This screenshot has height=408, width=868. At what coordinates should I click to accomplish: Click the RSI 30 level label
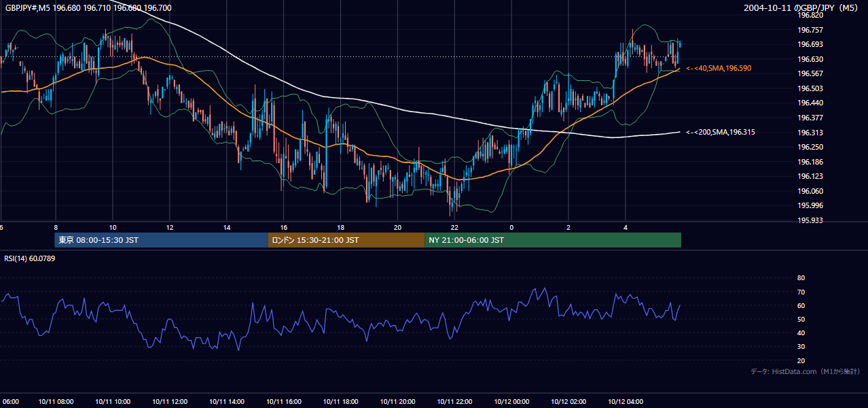[801, 347]
